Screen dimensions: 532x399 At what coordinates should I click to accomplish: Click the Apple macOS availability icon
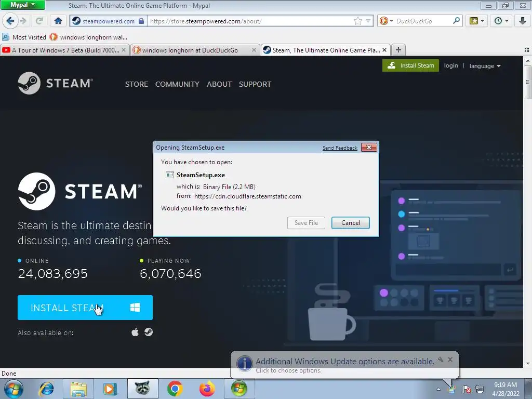135,332
